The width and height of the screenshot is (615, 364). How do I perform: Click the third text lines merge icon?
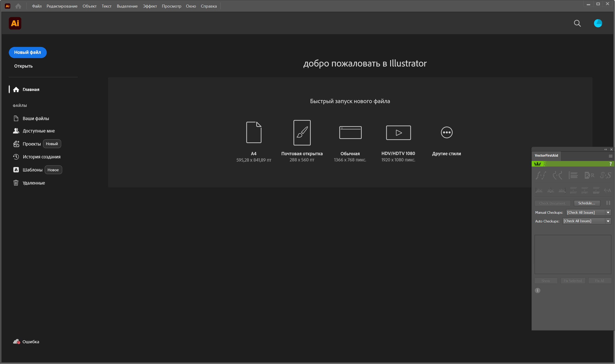[x=596, y=191]
